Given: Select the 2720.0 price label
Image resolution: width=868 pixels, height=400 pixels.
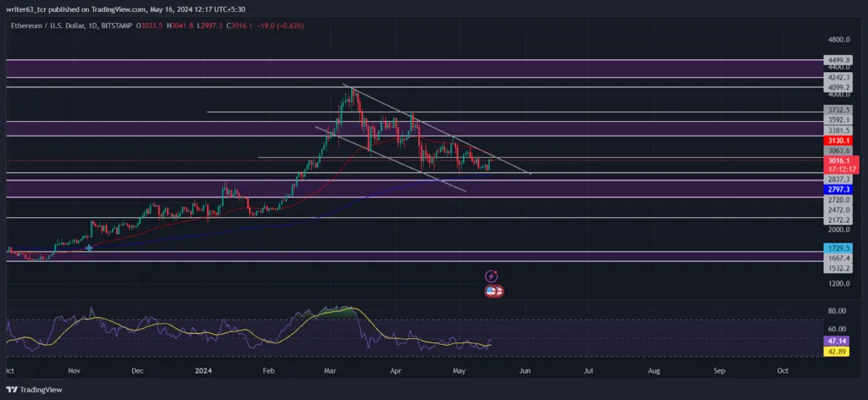Looking at the screenshot, I should click(837, 200).
